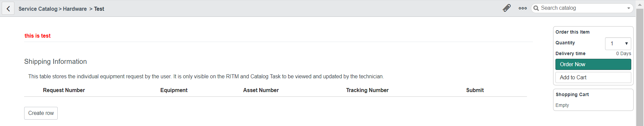Open attachments via the paperclip icon
The height and width of the screenshot is (126, 644).
pos(506,8)
